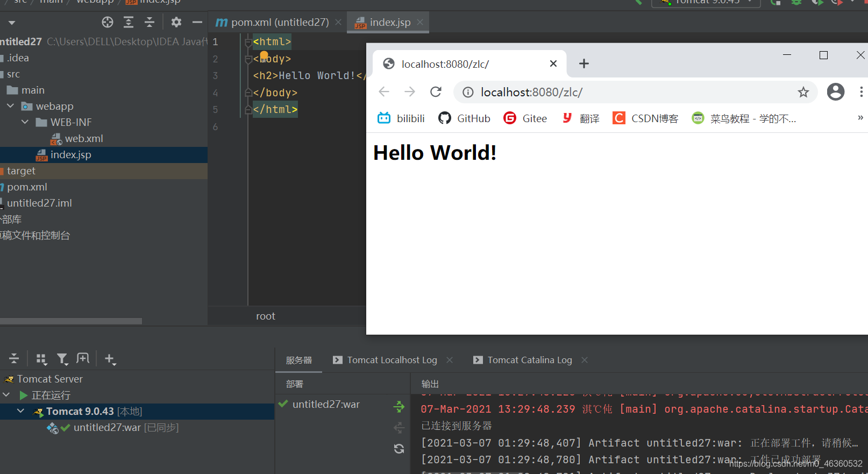This screenshot has width=868, height=474.
Task: Open the 服务器 tab
Action: tap(299, 360)
